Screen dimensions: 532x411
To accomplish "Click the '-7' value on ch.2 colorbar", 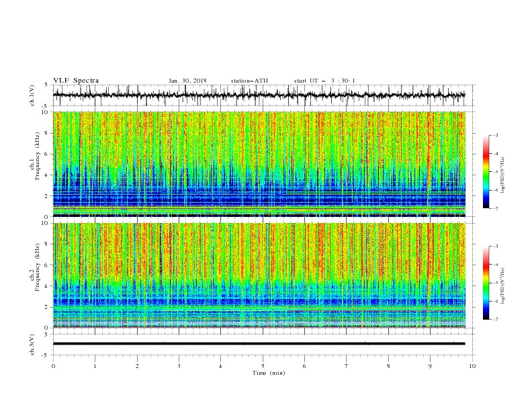I will (495, 319).
